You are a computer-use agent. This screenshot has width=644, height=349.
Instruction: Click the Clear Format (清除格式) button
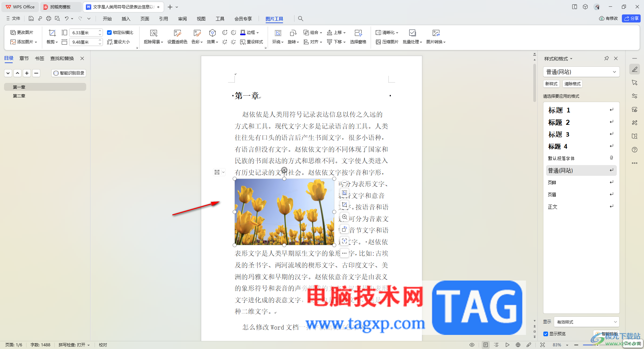(x=573, y=84)
